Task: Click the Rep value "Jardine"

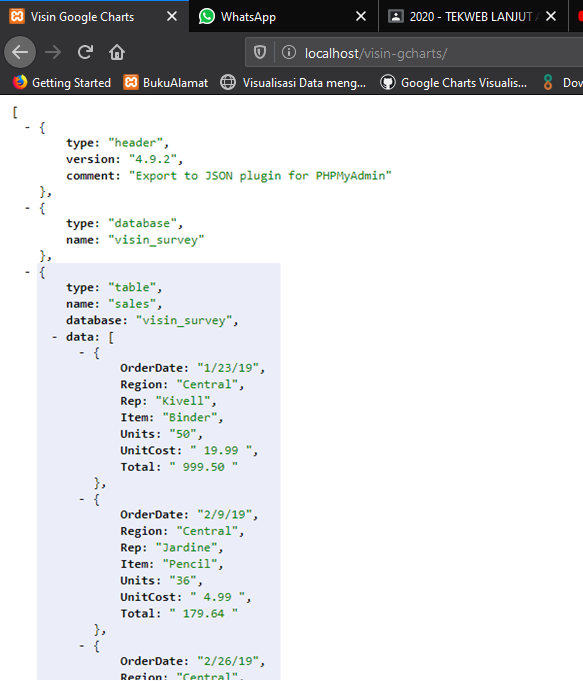Action: tap(186, 548)
